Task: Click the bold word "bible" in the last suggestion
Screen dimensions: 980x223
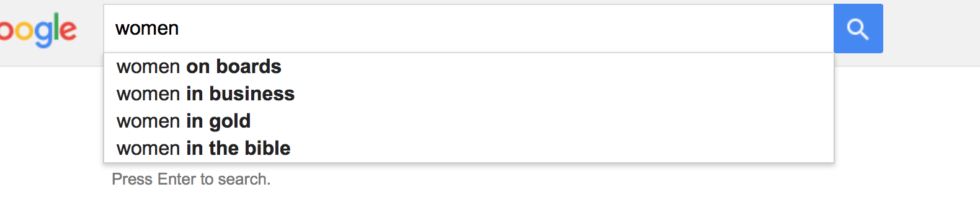Action: (x=267, y=148)
